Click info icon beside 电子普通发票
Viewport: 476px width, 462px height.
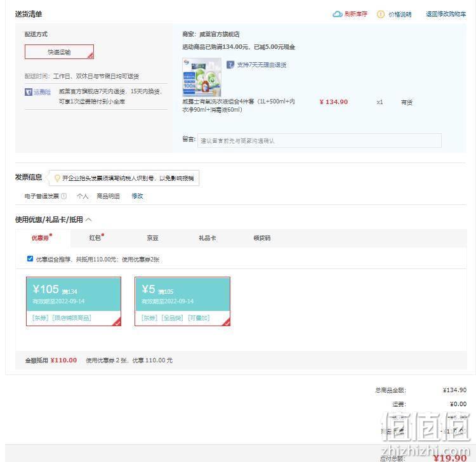tap(63, 196)
